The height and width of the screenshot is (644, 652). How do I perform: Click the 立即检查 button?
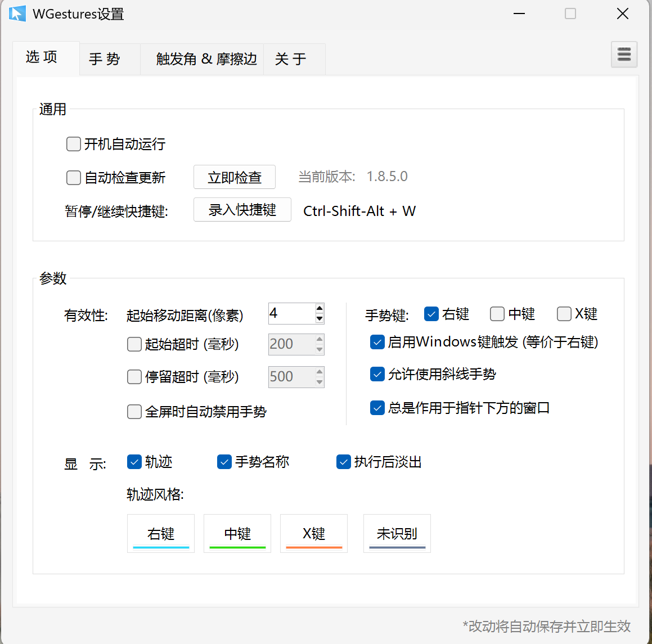coord(235,177)
